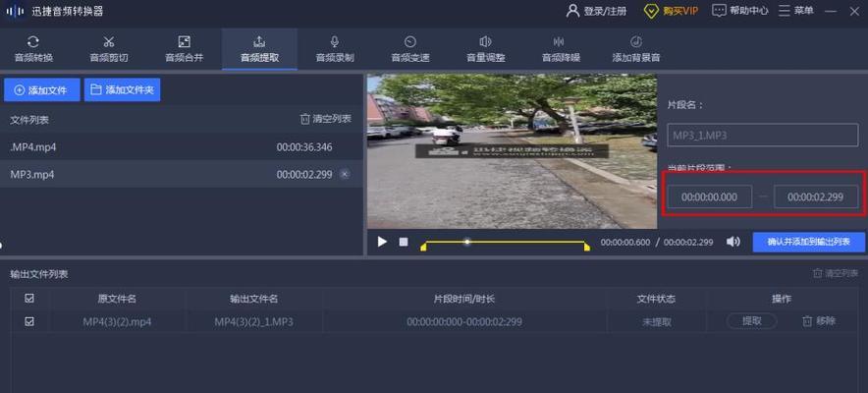Viewport: 868px width, 393px height.
Task: Select the MP3.mp4 file row
Action: (x=182, y=174)
